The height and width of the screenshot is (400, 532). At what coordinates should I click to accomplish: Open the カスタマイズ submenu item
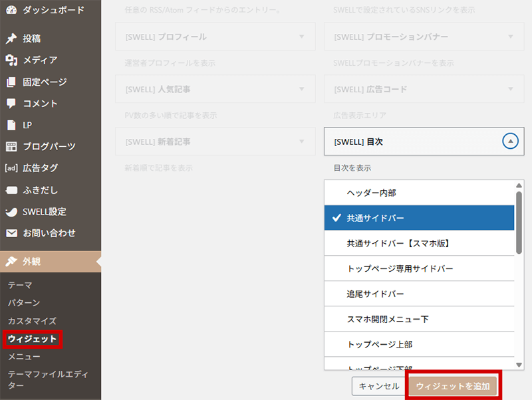coord(32,321)
